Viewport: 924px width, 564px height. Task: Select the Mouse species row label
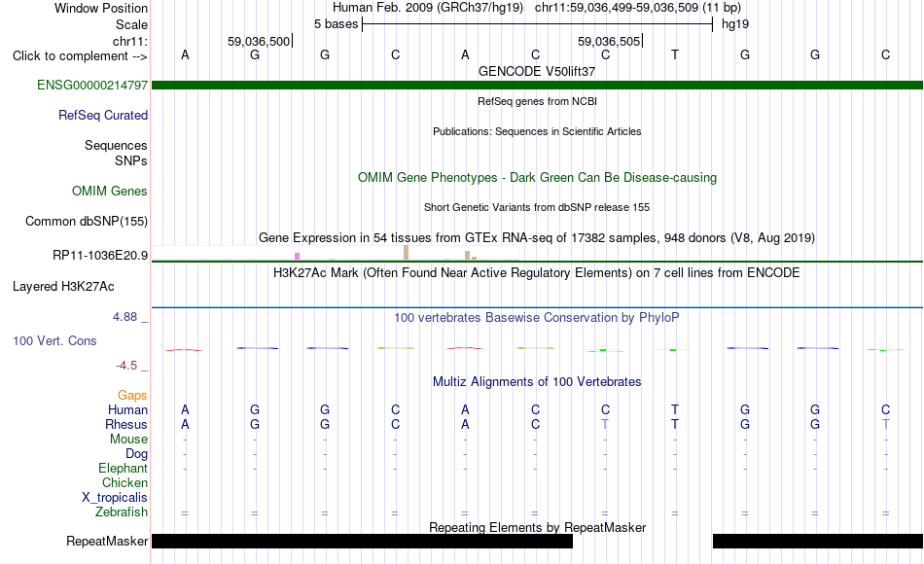(x=128, y=440)
